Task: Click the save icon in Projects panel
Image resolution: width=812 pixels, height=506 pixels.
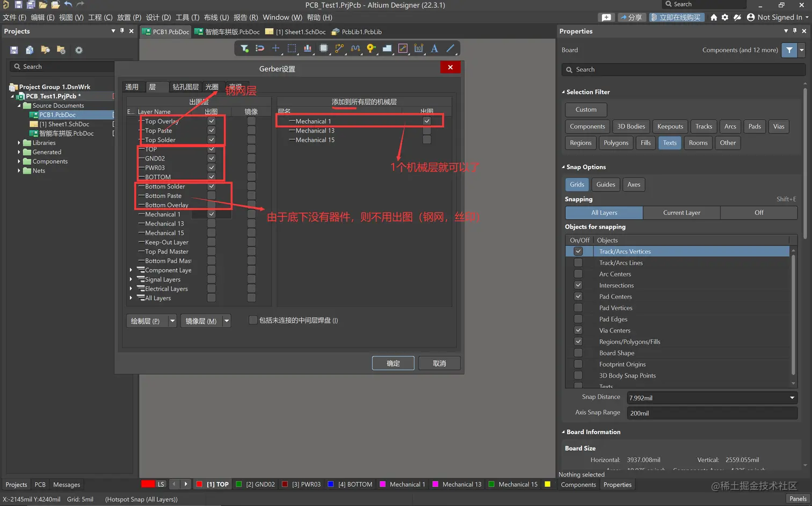Action: 14,50
